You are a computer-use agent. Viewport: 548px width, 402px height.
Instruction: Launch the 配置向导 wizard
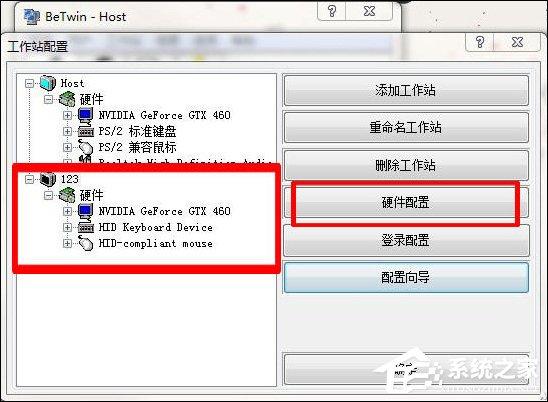[406, 278]
